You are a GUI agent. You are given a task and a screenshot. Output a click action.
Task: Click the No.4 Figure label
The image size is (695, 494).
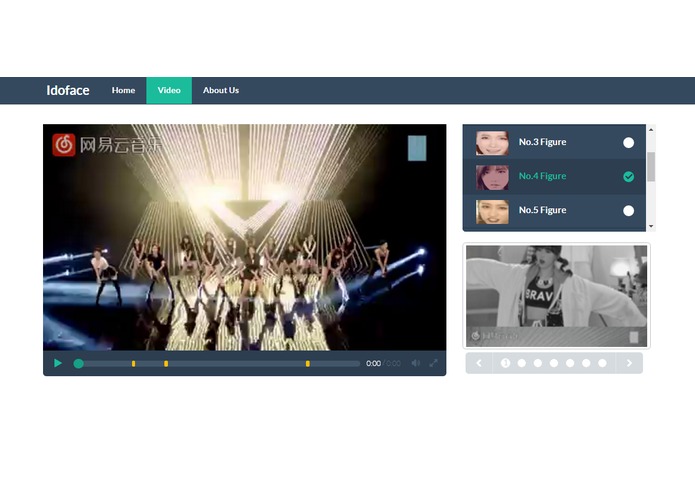[543, 176]
